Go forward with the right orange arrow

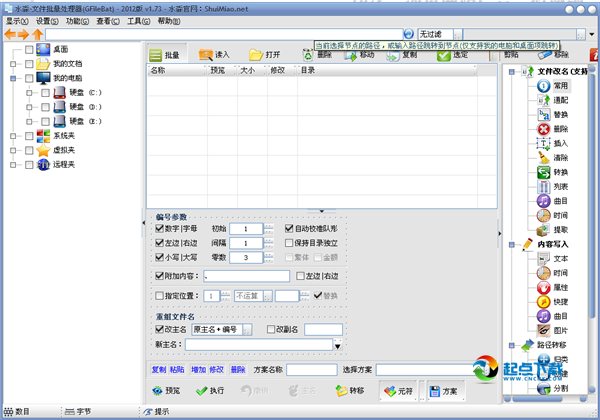[23, 34]
